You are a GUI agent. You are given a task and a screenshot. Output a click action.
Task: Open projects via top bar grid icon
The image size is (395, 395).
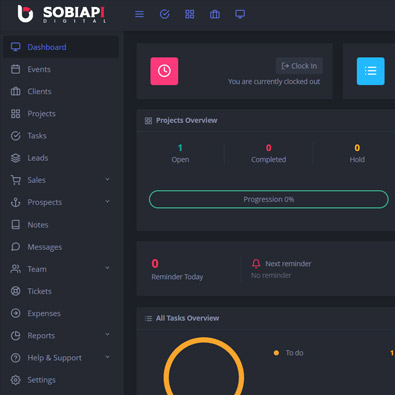pos(190,14)
